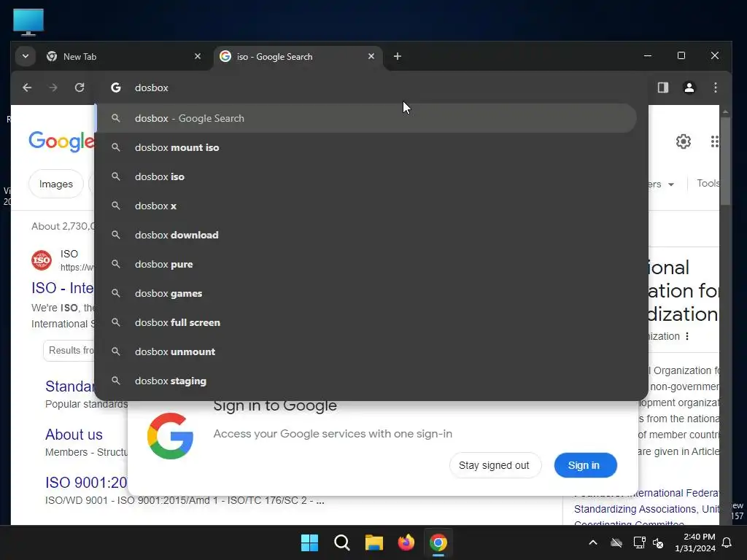
Task: Click the Google G icon in address bar
Action: pyautogui.click(x=116, y=87)
